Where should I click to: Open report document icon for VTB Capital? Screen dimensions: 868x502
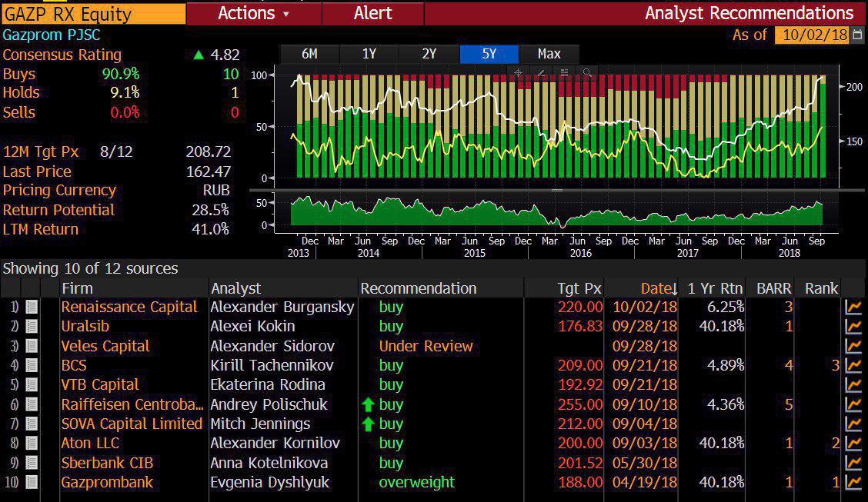[x=32, y=385]
